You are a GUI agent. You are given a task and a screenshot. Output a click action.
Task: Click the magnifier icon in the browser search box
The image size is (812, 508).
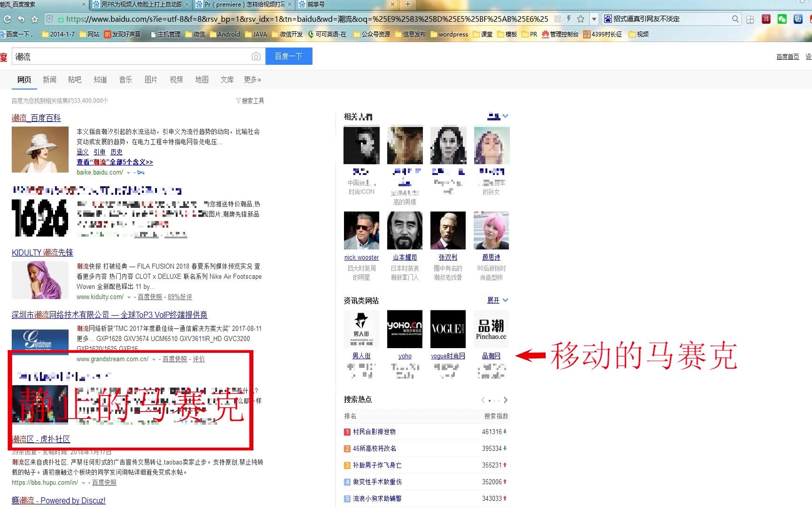[x=735, y=19]
